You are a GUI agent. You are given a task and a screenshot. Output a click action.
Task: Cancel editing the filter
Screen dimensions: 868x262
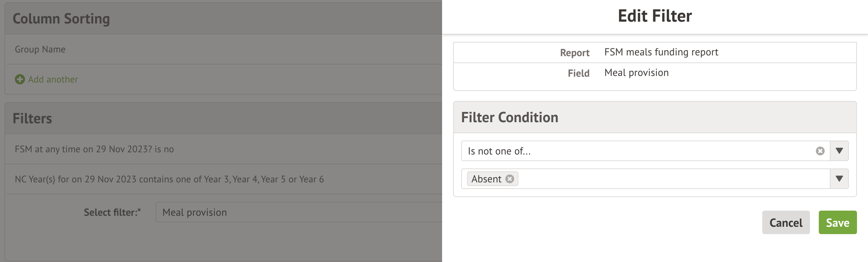(x=786, y=222)
